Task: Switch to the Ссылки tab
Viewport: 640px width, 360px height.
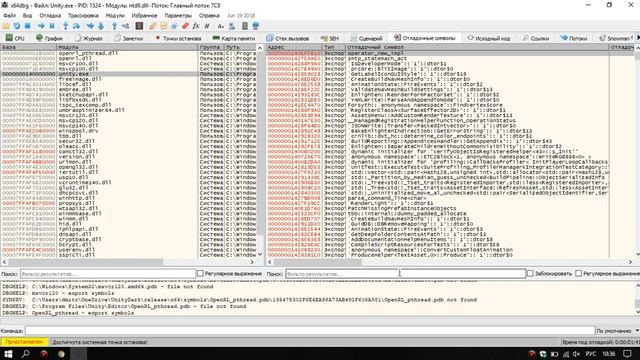Action: 536,38
